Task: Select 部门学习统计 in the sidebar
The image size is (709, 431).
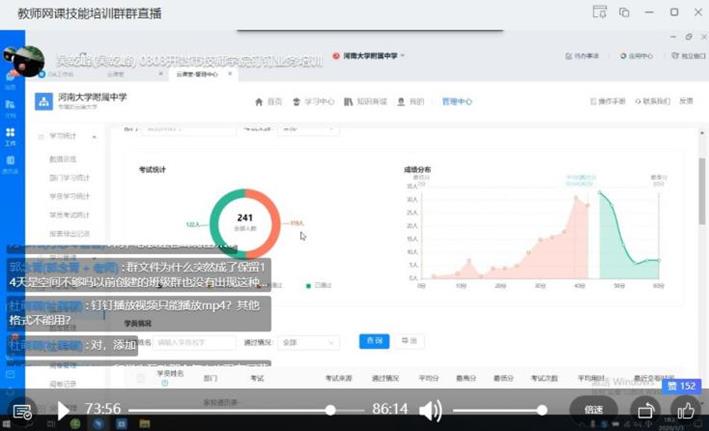Action: tap(70, 178)
